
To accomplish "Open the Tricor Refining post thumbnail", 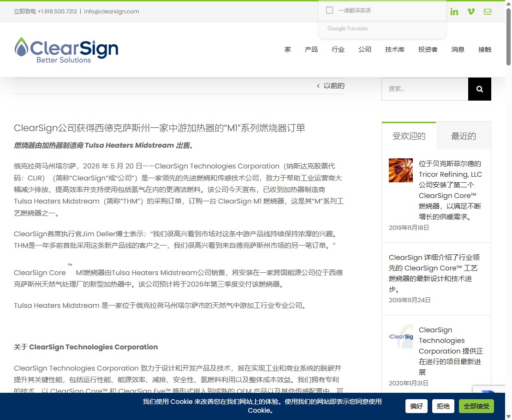I will point(401,170).
